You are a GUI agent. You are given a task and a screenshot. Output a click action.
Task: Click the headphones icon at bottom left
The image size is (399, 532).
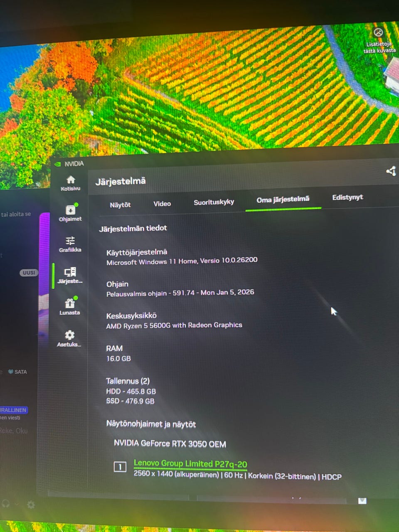pyautogui.click(x=6, y=503)
